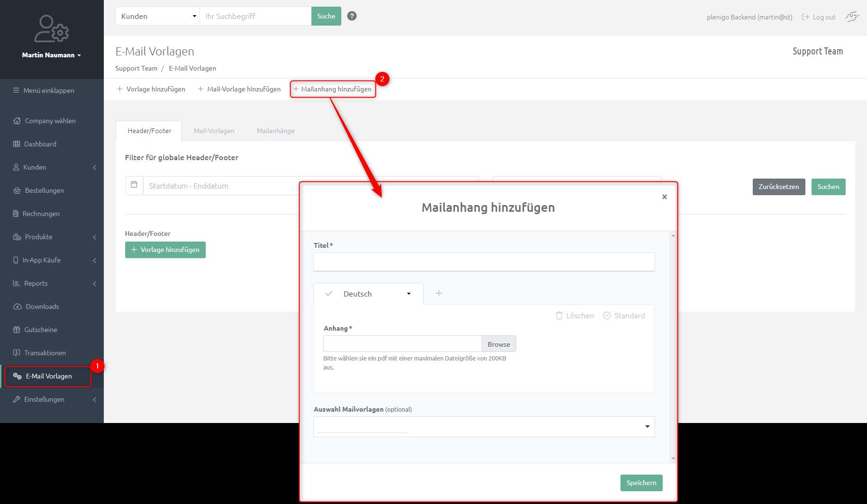Open the Martin Naumann user menu
867x504 pixels.
51,55
